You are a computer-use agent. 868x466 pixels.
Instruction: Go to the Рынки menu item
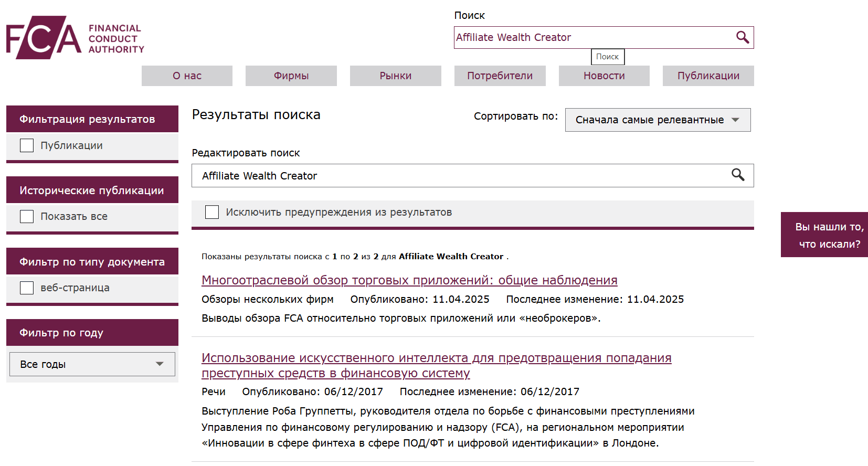point(395,76)
